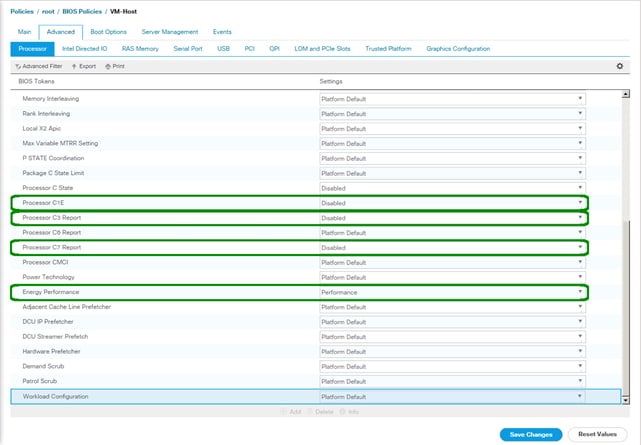The width and height of the screenshot is (641, 445).
Task: Switch to the Events tab
Action: (222, 32)
